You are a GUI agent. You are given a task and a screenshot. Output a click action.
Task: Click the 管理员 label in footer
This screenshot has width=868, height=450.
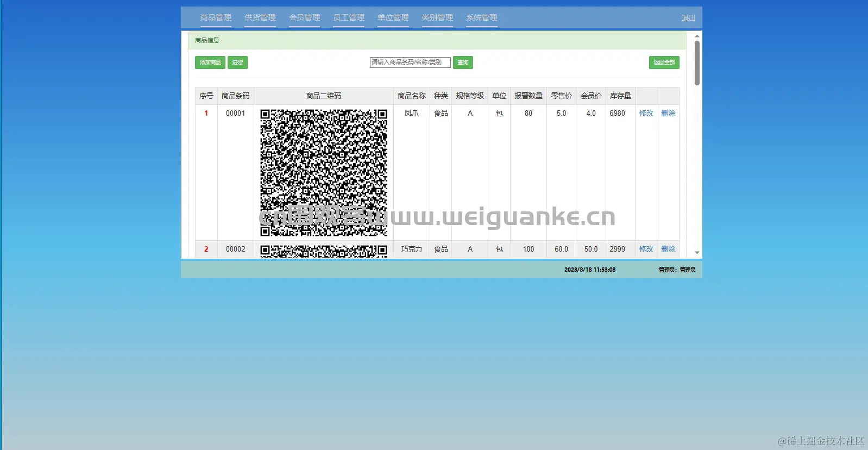(x=677, y=270)
